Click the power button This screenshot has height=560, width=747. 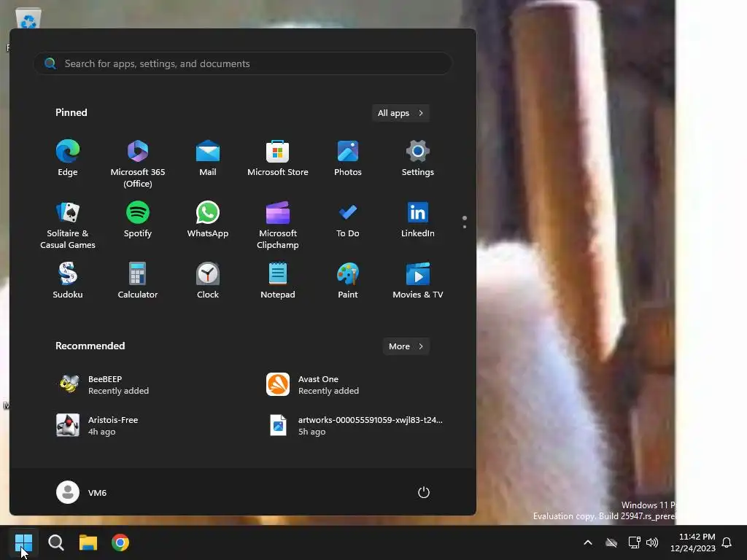[424, 492]
